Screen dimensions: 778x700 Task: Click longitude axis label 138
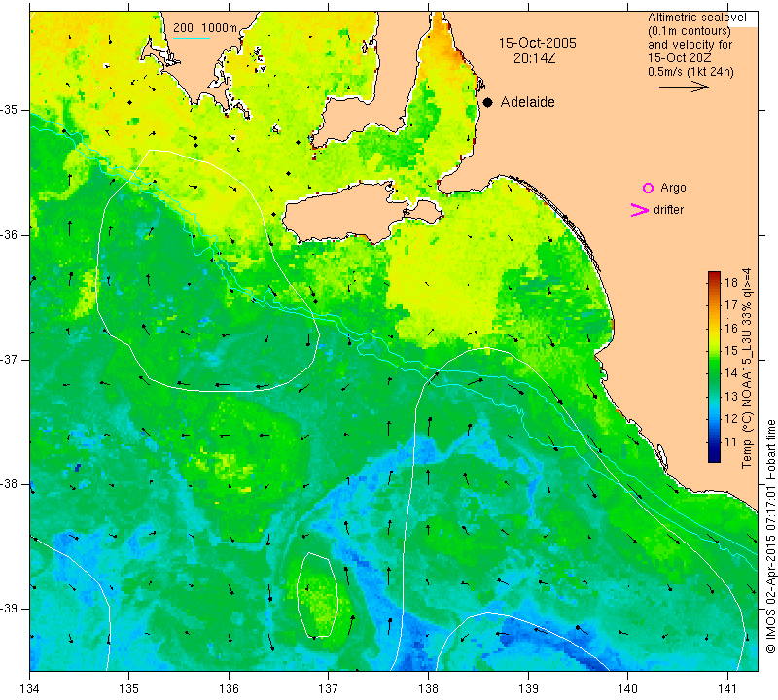(x=428, y=689)
